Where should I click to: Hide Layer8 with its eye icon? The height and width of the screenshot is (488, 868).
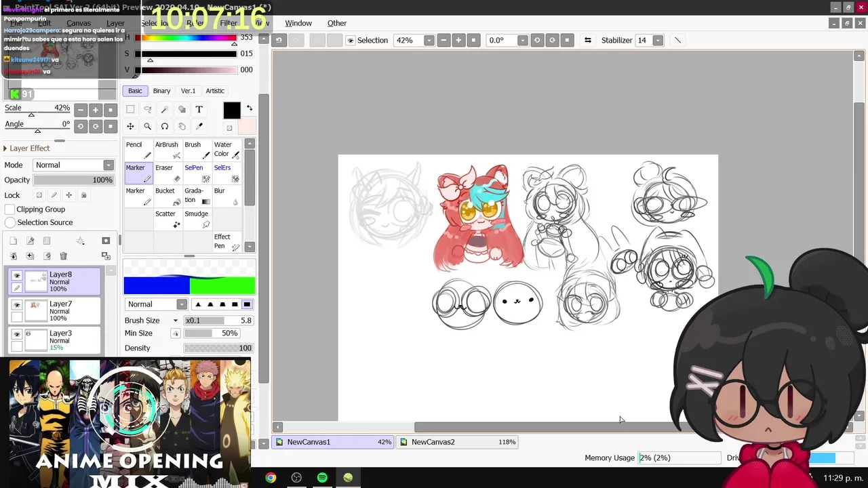tap(17, 275)
